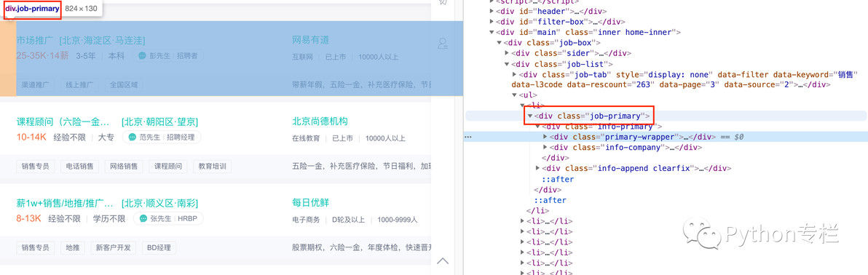Click the 渠道推广 tag
The width and height of the screenshot is (868, 275).
[x=36, y=85]
